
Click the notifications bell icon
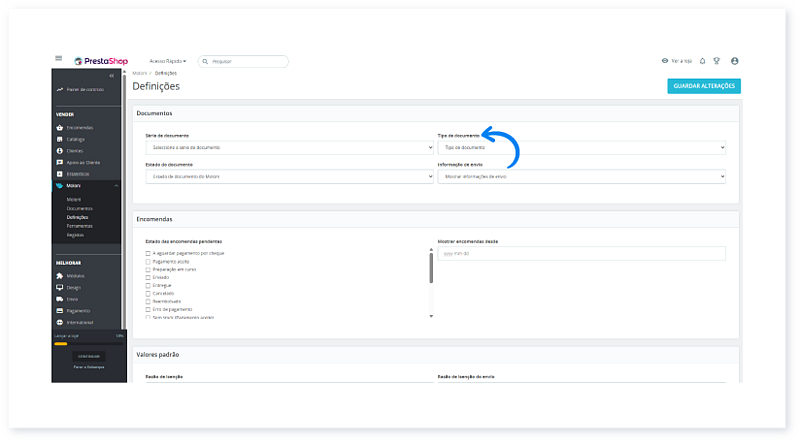(x=702, y=61)
